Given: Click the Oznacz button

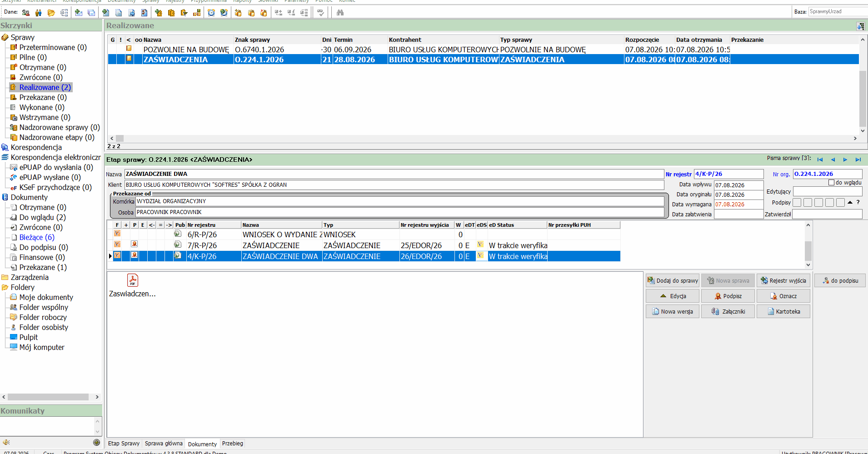Looking at the screenshot, I should point(783,296).
